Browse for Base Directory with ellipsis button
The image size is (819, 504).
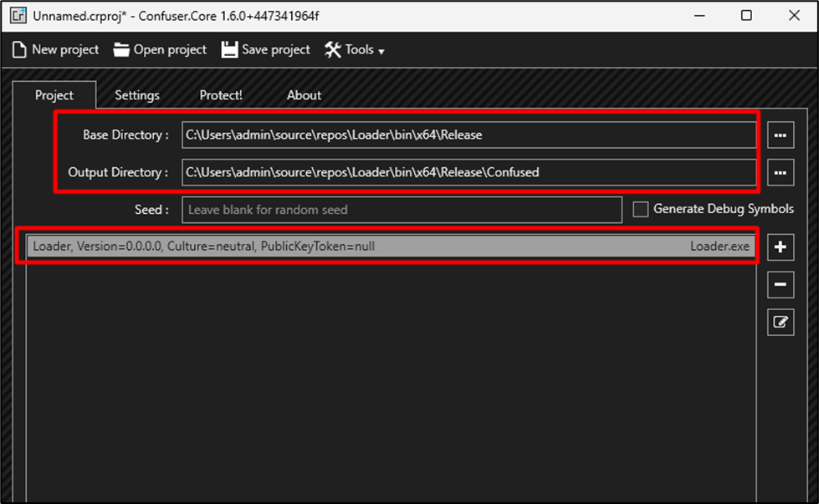tap(781, 135)
